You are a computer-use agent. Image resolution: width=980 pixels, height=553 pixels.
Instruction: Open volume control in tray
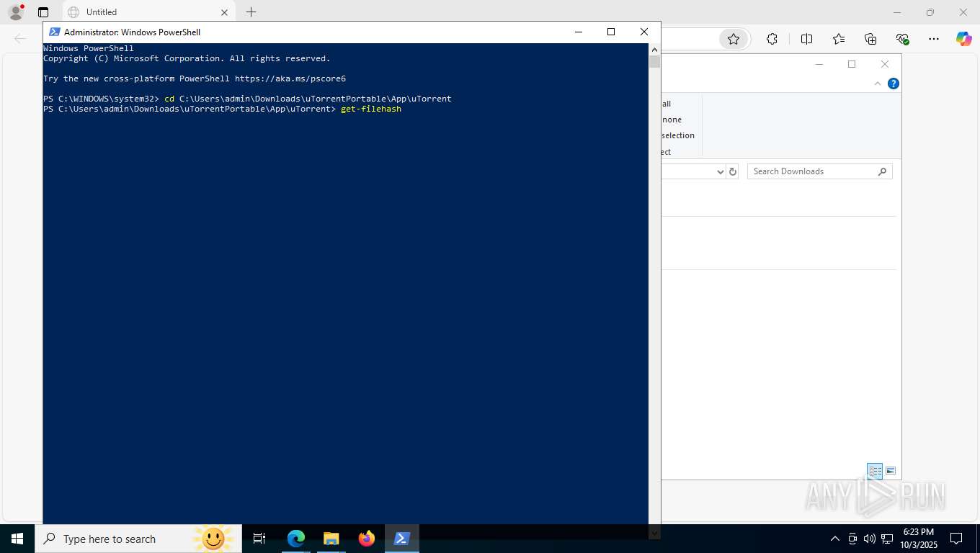coord(869,539)
